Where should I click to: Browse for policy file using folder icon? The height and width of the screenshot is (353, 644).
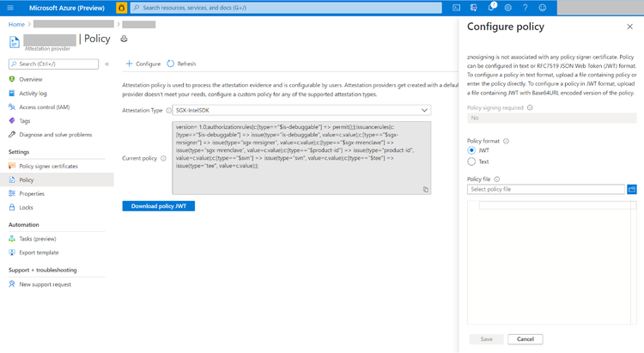[x=632, y=189]
